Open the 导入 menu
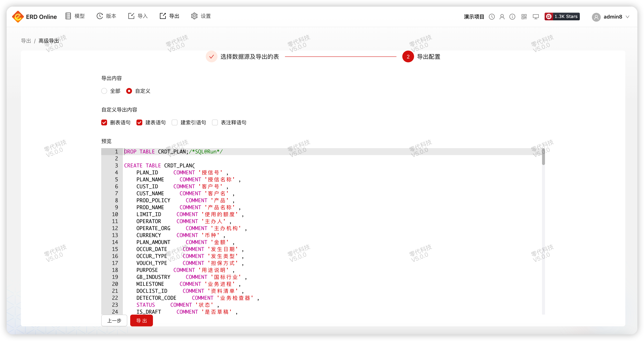644x341 pixels. point(138,16)
